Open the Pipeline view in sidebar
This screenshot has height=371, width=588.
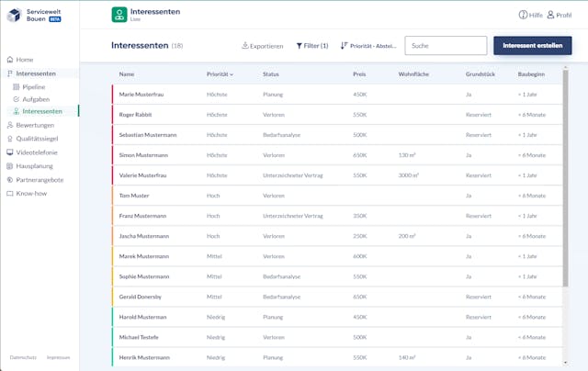[x=34, y=86]
